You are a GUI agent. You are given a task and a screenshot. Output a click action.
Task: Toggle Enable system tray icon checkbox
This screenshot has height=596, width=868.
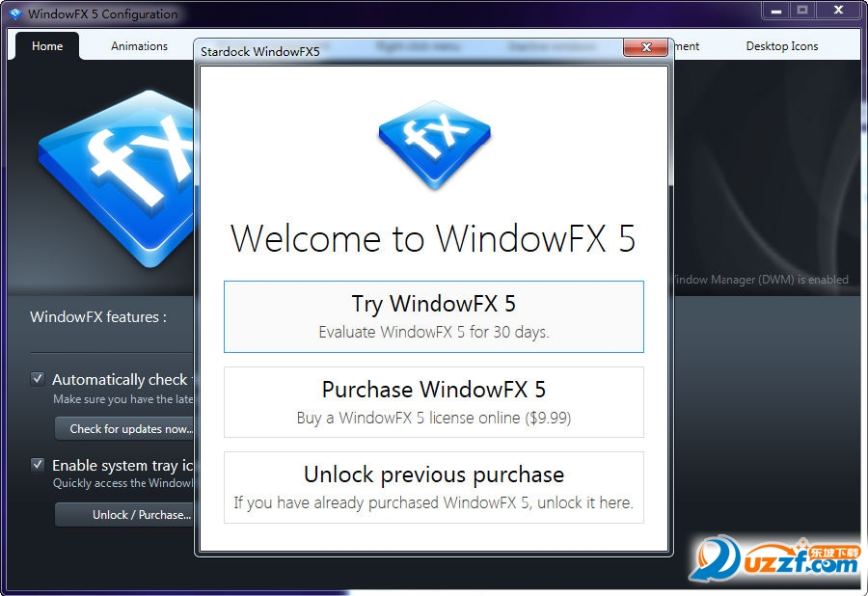(38, 464)
